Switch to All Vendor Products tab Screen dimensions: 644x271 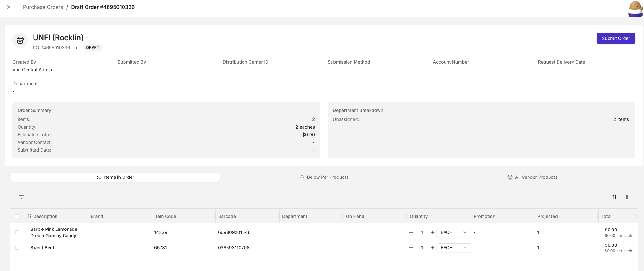[x=532, y=177]
